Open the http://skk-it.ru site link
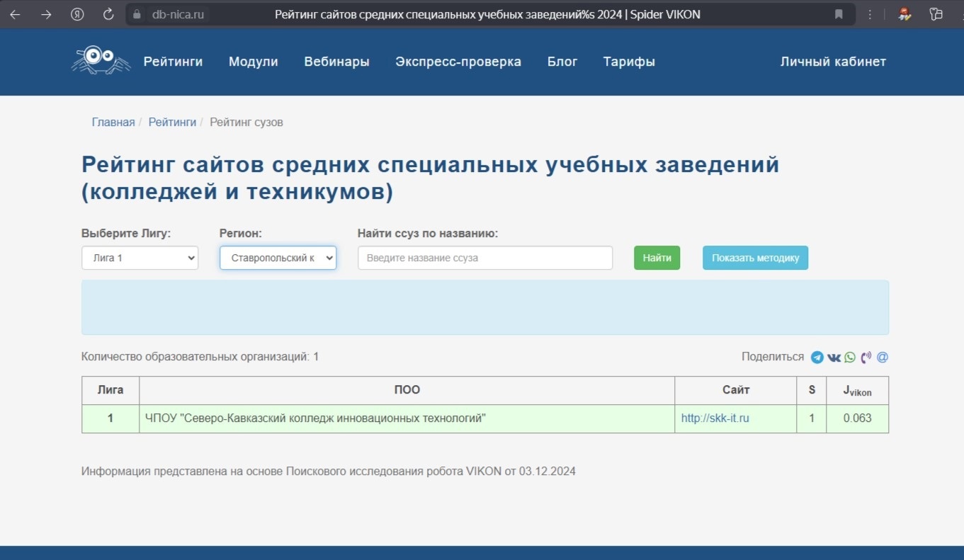Viewport: 964px width, 560px height. point(715,418)
